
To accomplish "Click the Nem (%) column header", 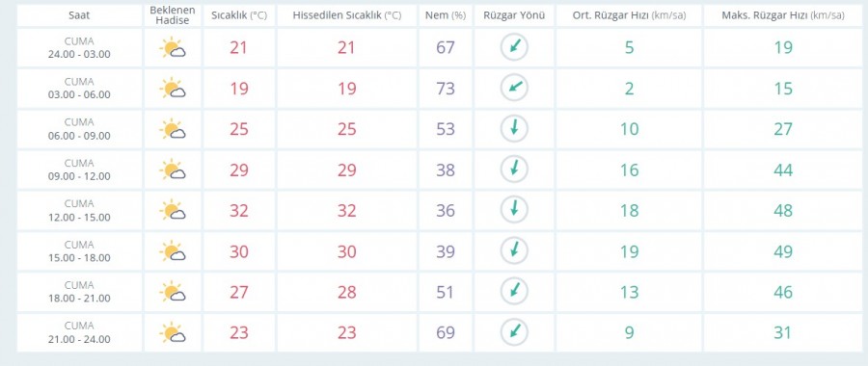I will [445, 15].
